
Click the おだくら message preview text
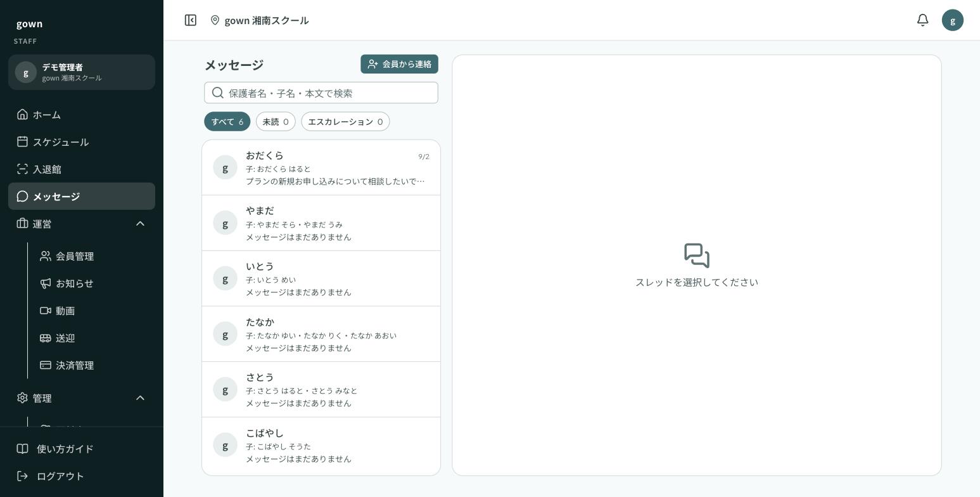point(335,181)
